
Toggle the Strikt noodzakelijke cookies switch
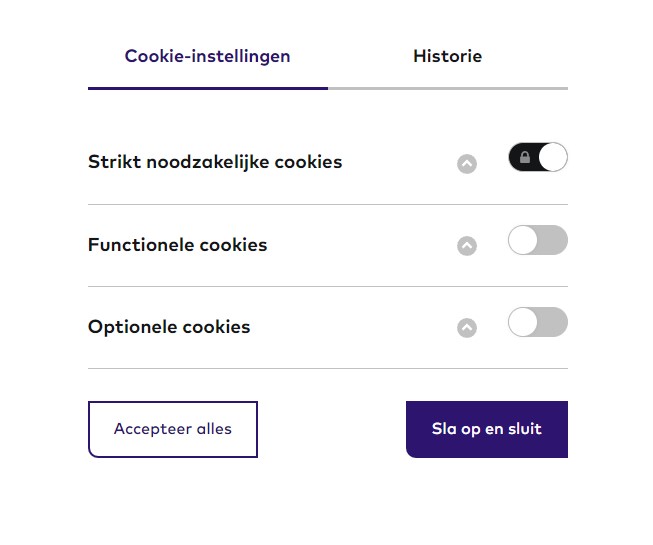[538, 158]
